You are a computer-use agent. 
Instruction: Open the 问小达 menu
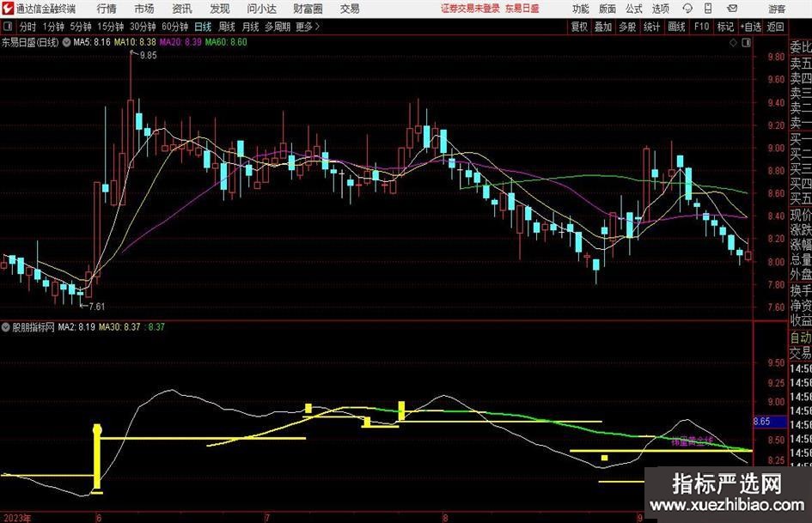(261, 9)
